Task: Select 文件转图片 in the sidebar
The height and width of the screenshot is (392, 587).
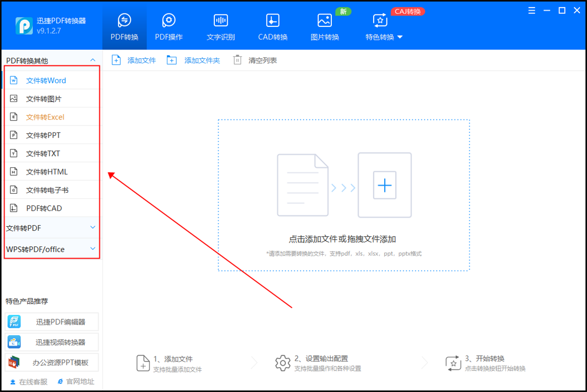Action: [x=52, y=99]
